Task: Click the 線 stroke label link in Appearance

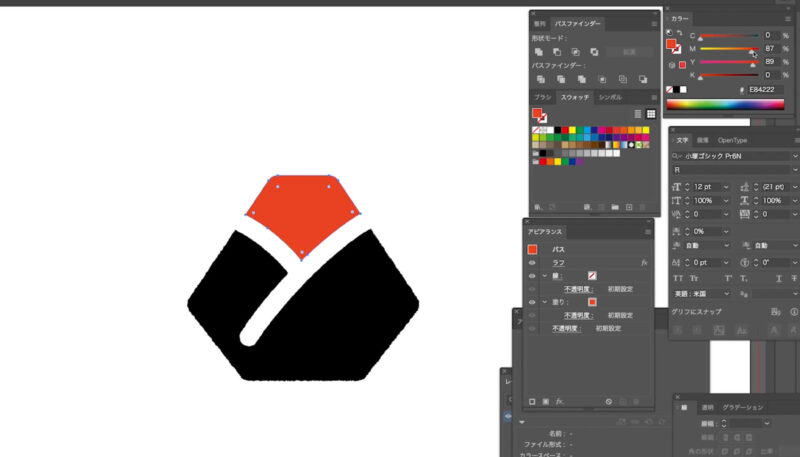Action: pos(557,276)
